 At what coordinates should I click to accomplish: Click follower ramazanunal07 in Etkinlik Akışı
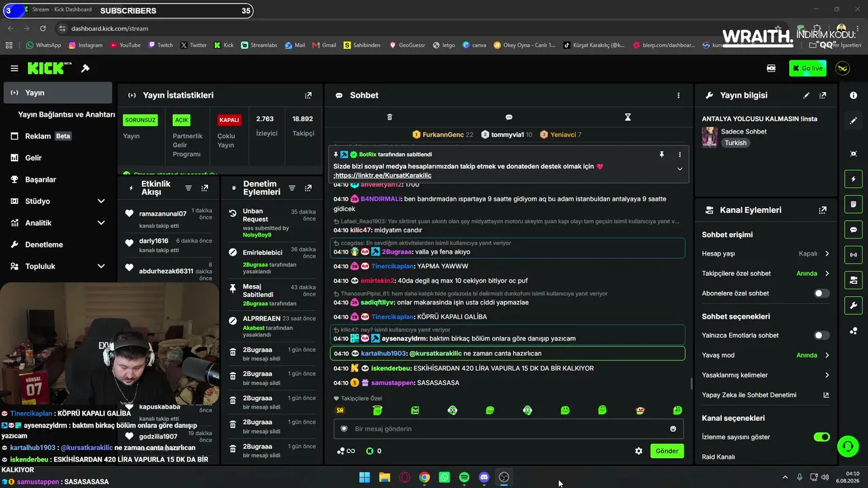point(163,213)
